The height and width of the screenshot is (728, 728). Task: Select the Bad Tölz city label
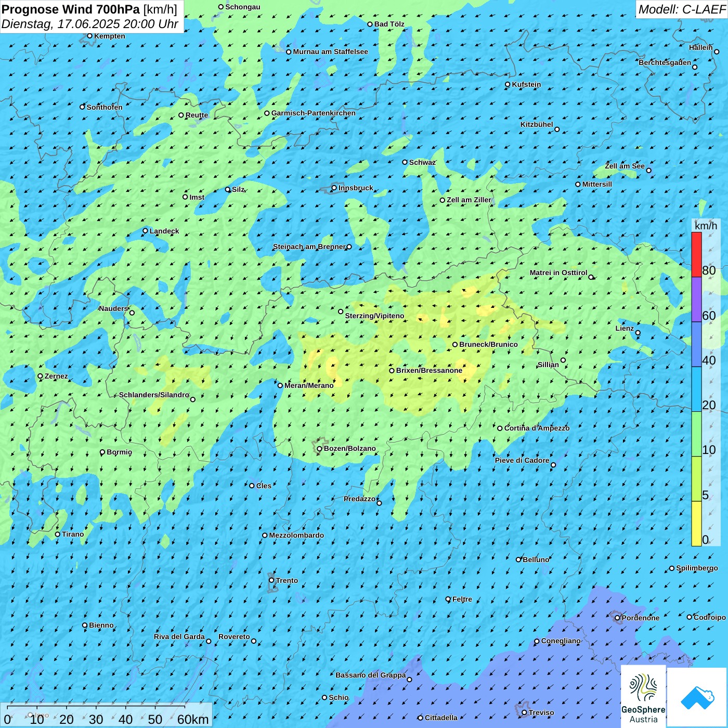coord(389,24)
